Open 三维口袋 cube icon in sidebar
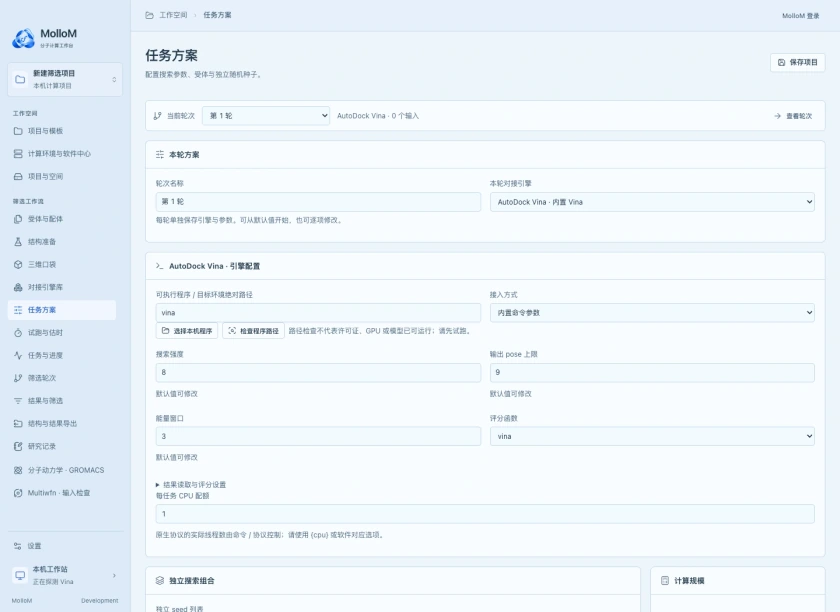840x612 pixels. pos(18,264)
